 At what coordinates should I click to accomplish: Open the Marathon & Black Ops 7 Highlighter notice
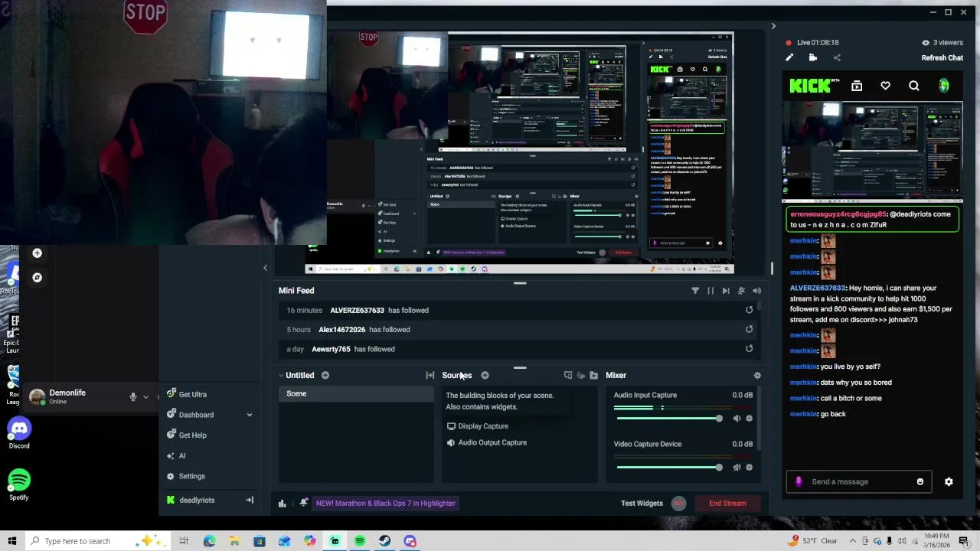point(386,503)
